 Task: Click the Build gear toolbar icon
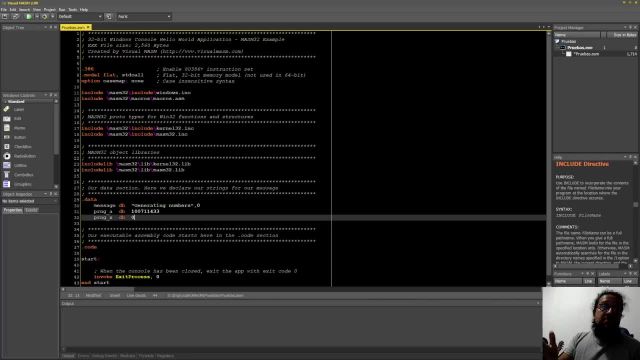[x=44, y=17]
